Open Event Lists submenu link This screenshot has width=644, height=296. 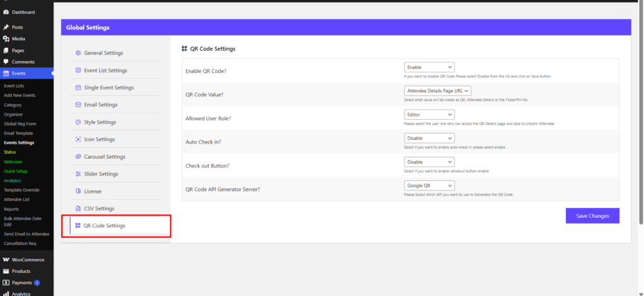[x=14, y=86]
